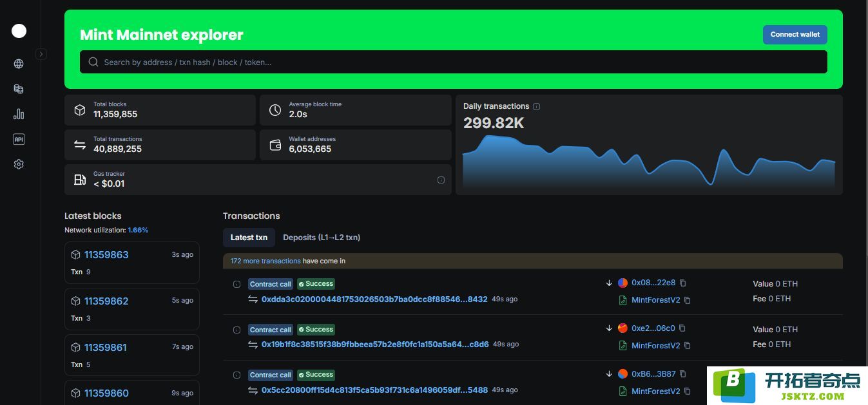Open the Total blocks stat card

160,110
